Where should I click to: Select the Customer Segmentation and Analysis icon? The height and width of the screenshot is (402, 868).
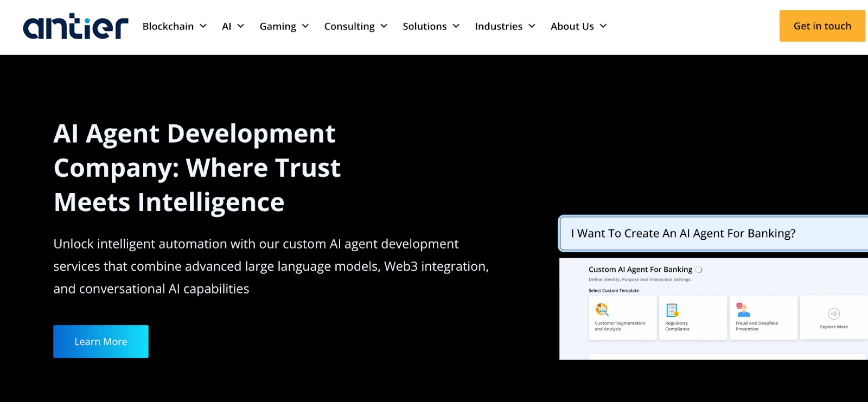point(602,310)
